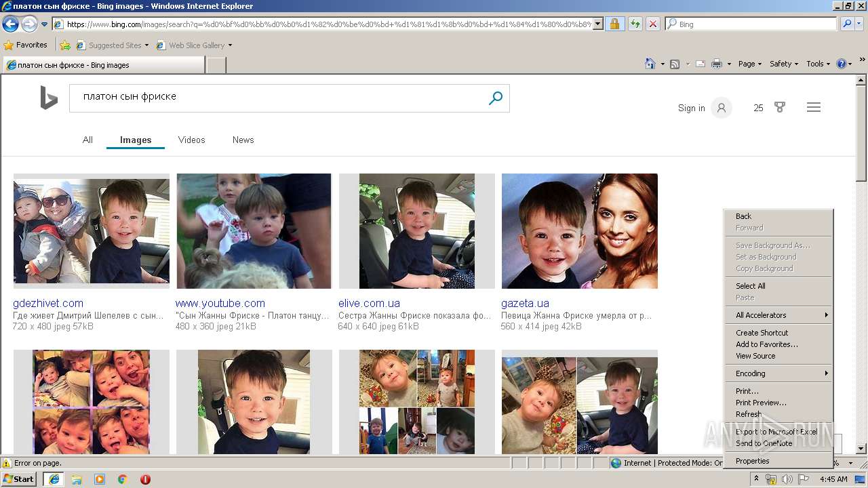This screenshot has width=868, height=488.
Task: Click the toolbar search magnifier button
Action: [846, 24]
